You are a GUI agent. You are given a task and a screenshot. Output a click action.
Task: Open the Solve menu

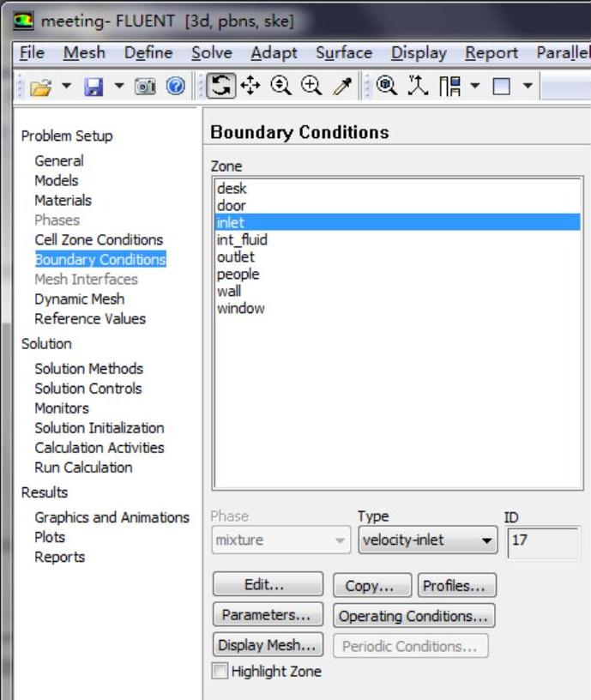click(x=211, y=53)
